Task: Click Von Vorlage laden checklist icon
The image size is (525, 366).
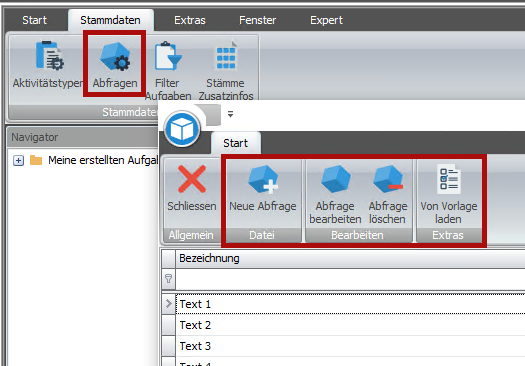Action: pos(449,179)
